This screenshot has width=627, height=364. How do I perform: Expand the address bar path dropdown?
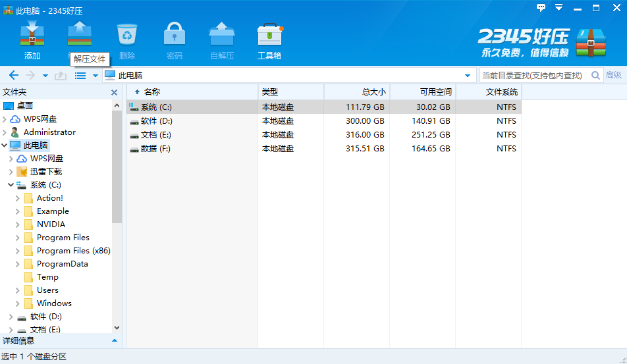coord(468,76)
